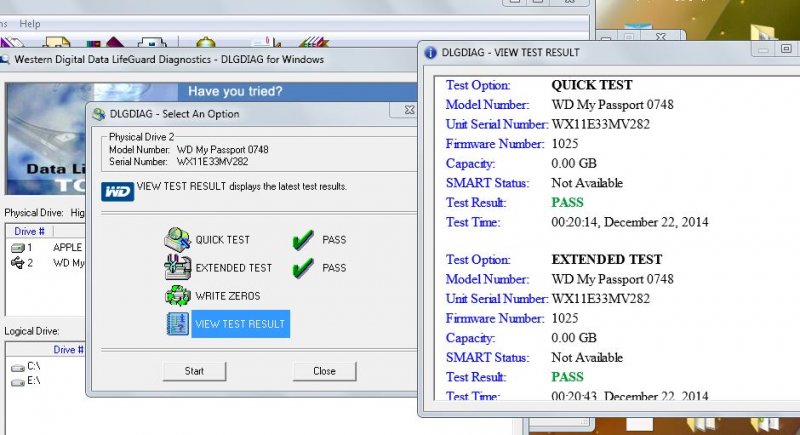The image size is (800, 435).
Task: Click Serial Number WX11E33MV282 in dialog
Action: point(212,162)
